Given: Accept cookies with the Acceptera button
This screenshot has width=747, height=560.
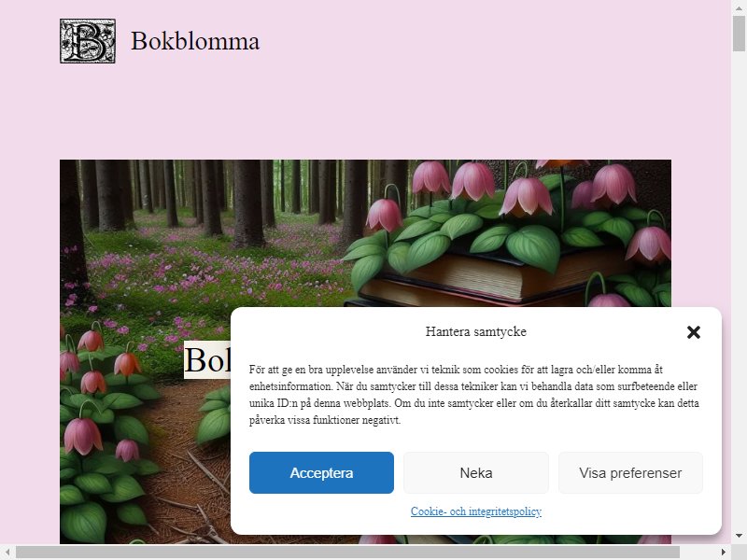Looking at the screenshot, I should (x=321, y=473).
